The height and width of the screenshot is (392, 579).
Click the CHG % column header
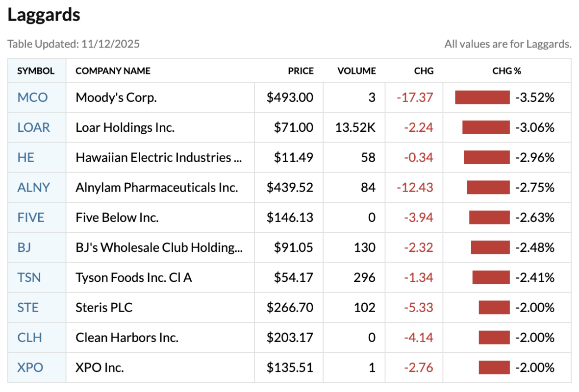[x=506, y=71]
